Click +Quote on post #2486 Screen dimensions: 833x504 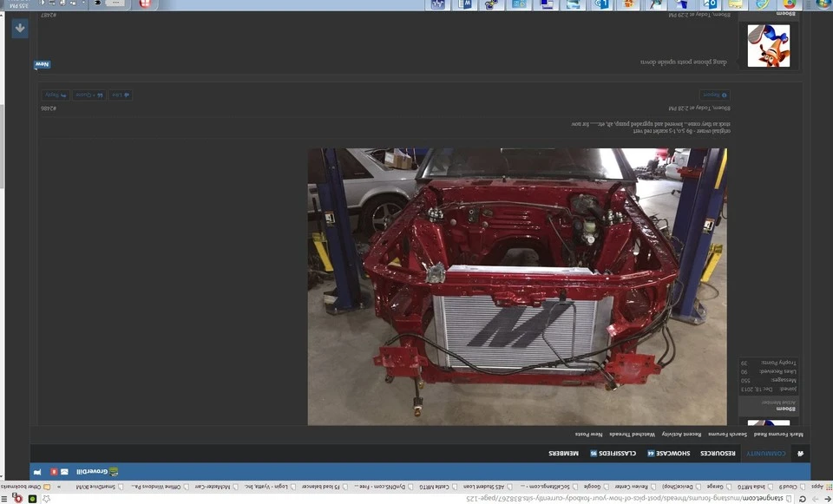click(x=89, y=95)
